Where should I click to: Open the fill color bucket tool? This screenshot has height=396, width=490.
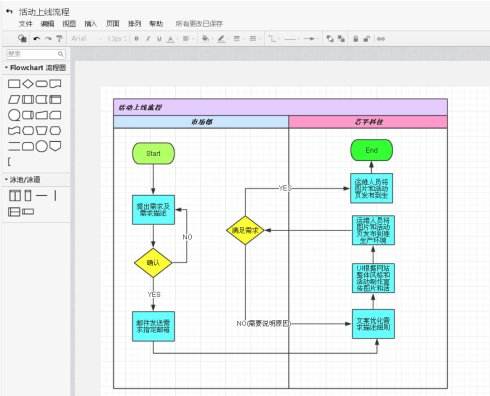pos(206,39)
